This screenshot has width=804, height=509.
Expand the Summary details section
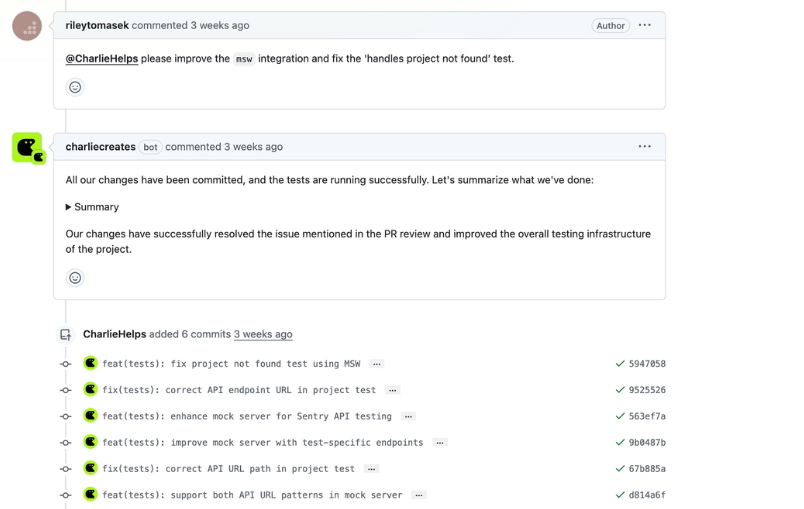click(x=92, y=207)
